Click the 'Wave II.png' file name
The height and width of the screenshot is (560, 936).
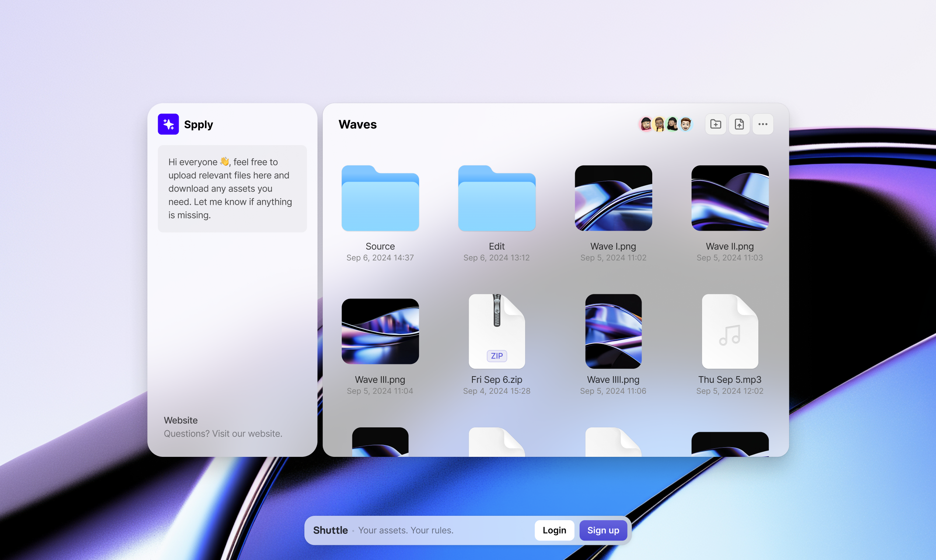coord(730,246)
